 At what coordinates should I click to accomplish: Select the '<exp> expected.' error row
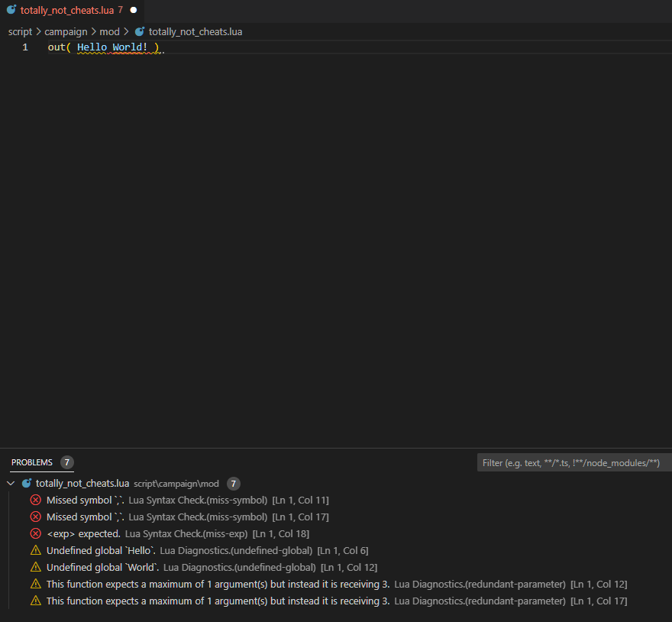[x=336, y=533]
